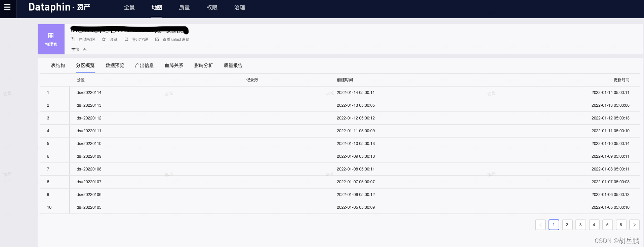This screenshot has width=644, height=247.
Task: Select page 3 in pagination
Action: (580, 225)
